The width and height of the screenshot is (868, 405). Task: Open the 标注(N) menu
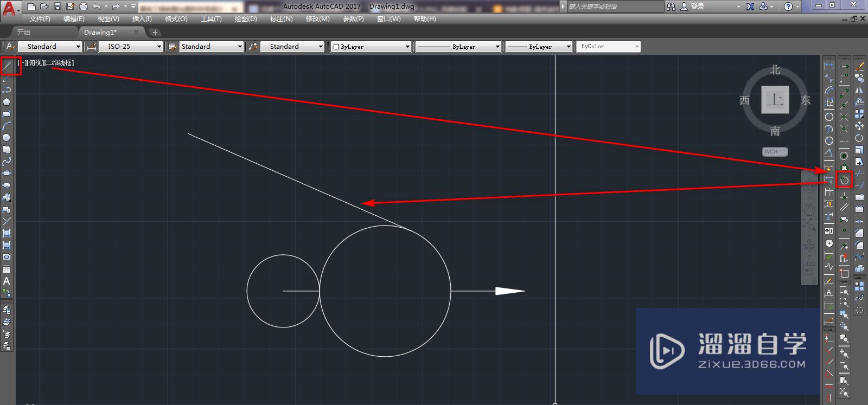pos(281,18)
